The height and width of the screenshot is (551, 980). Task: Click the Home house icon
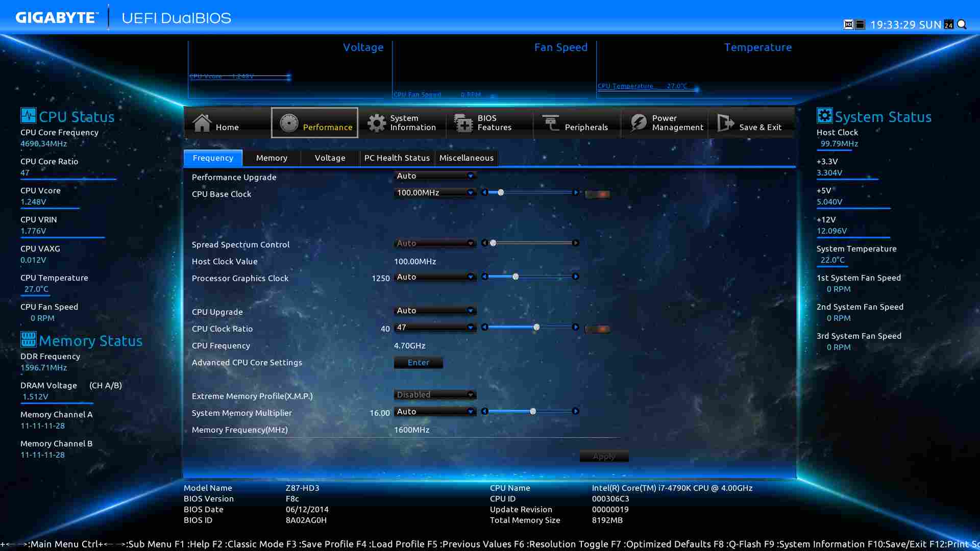202,123
